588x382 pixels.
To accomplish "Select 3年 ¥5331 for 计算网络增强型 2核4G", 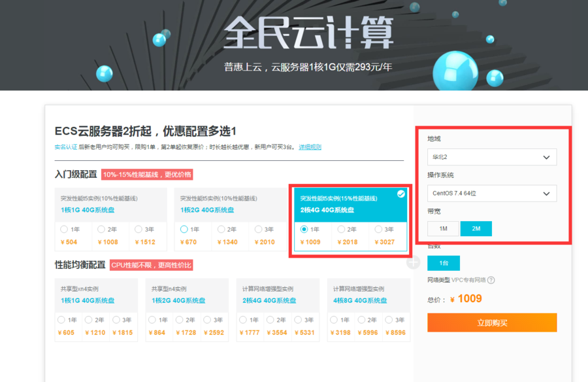I will pos(298,320).
